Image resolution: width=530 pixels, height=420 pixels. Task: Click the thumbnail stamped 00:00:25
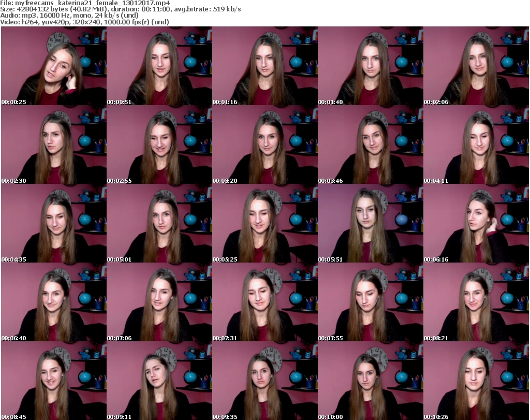54,66
